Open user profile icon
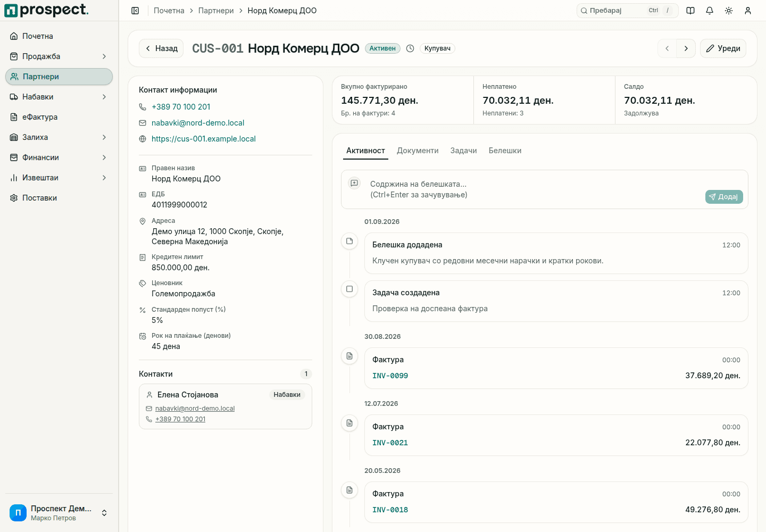 pos(748,11)
